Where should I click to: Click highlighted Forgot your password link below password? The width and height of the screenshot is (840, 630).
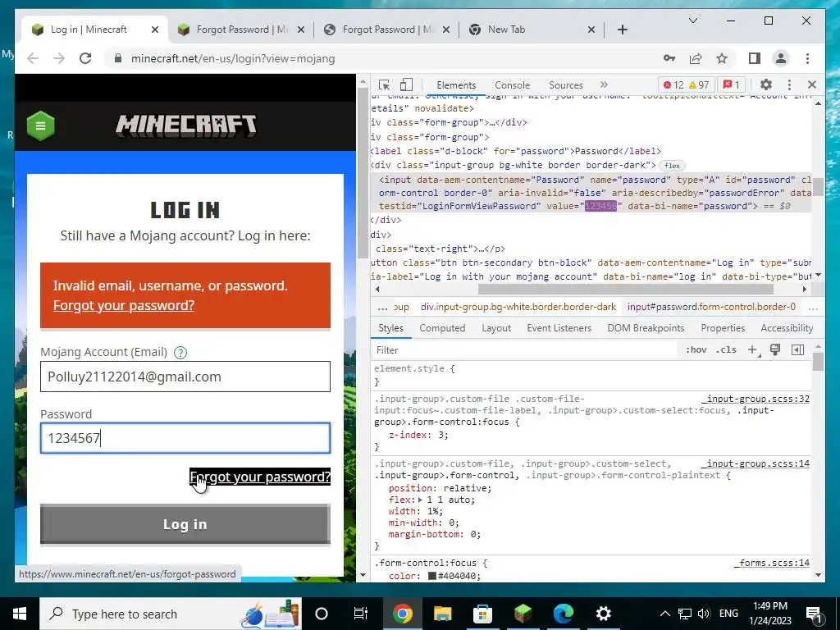(260, 477)
